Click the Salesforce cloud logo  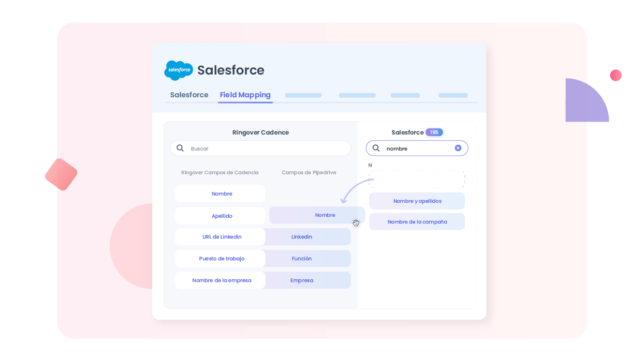[x=178, y=70]
